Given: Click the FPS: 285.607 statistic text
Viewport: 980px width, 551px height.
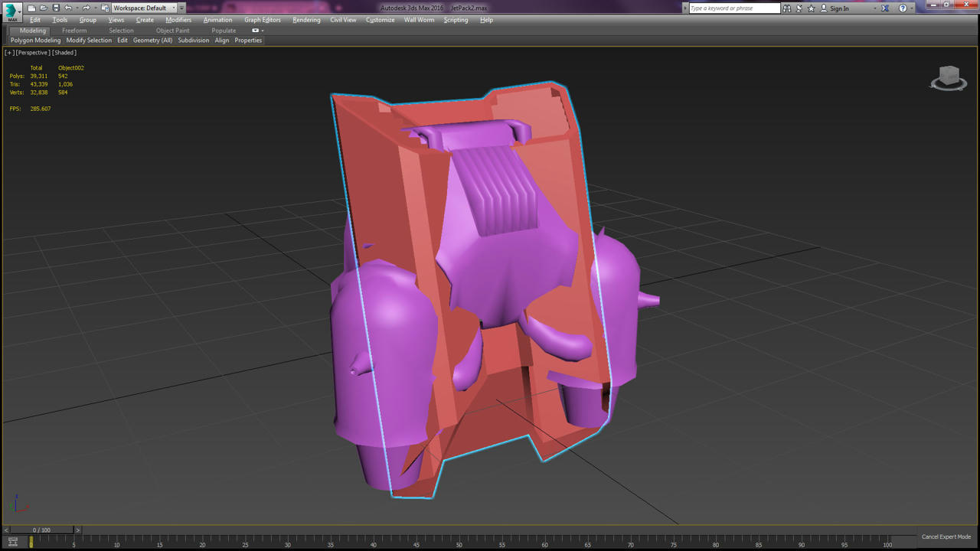Looking at the screenshot, I should click(31, 109).
